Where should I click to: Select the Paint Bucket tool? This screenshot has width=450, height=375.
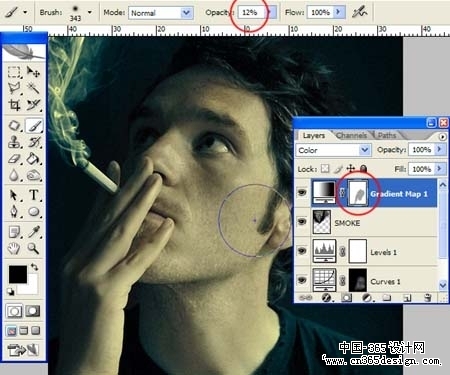pyautogui.click(x=34, y=159)
